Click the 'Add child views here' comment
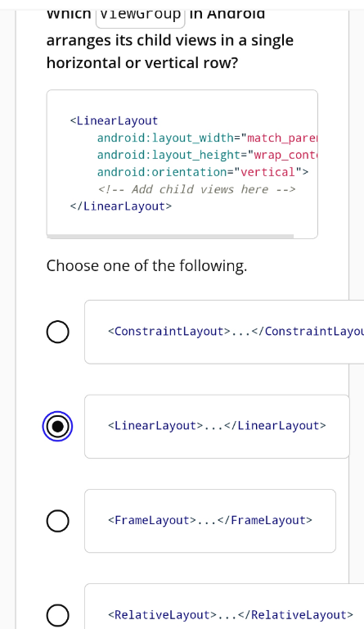The width and height of the screenshot is (364, 629). (x=196, y=189)
